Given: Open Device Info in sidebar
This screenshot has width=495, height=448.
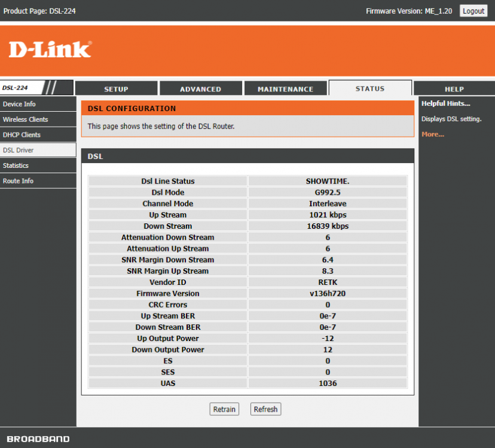Looking at the screenshot, I should 19,104.
